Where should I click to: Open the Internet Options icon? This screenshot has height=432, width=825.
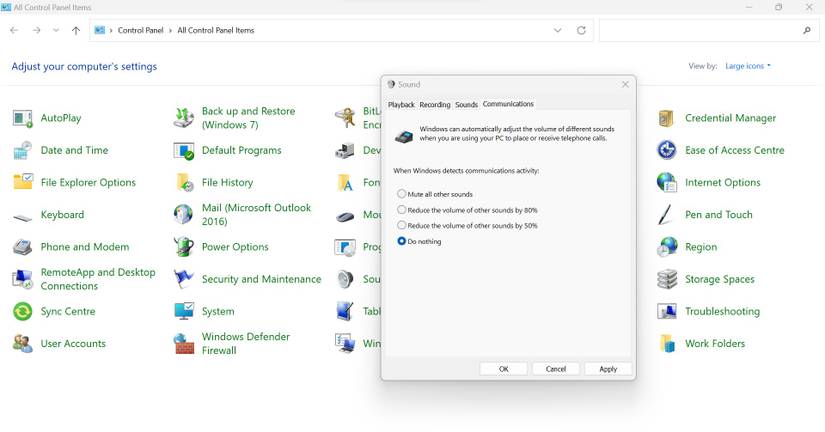(667, 182)
